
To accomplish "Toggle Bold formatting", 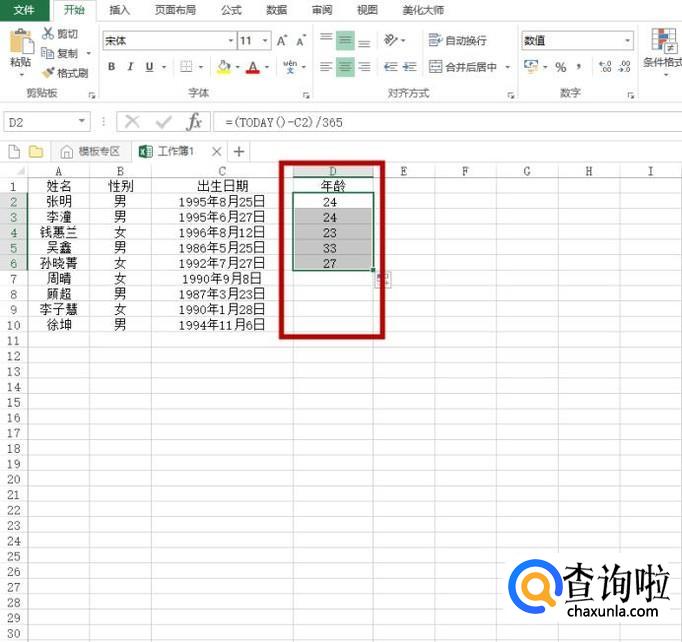I will (x=112, y=67).
